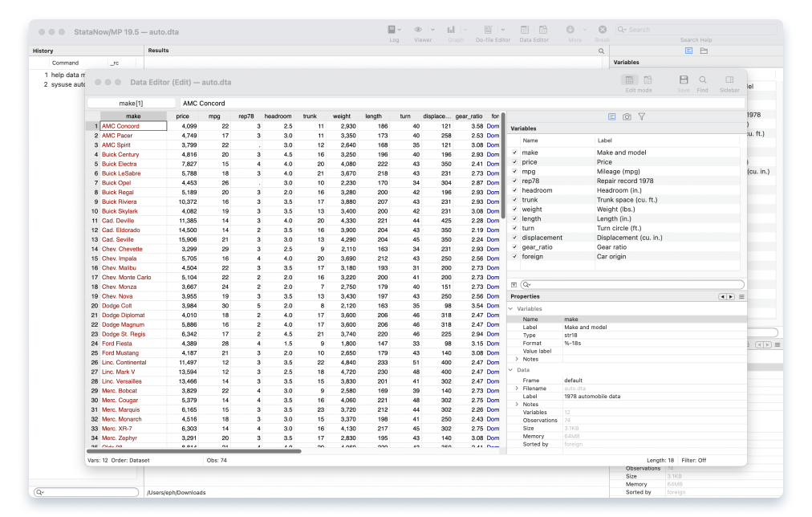Click the Save disk icon in Data Editor
Screen dimensions: 812x517
point(684,79)
